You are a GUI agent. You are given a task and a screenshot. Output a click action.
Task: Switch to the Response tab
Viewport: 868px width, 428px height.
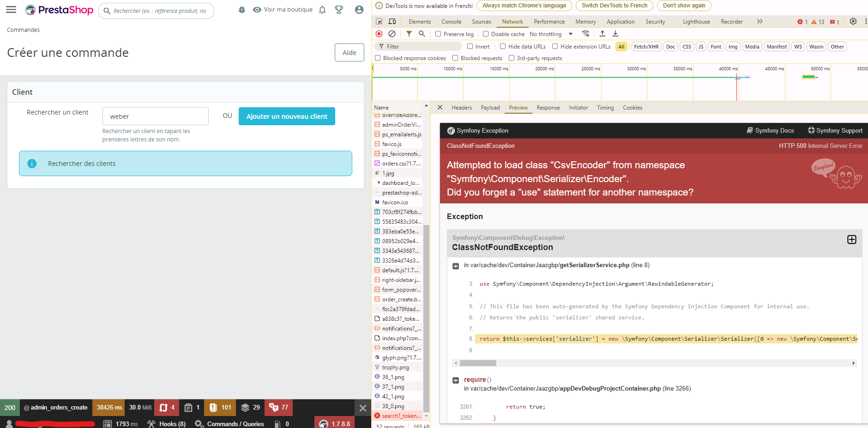(548, 108)
